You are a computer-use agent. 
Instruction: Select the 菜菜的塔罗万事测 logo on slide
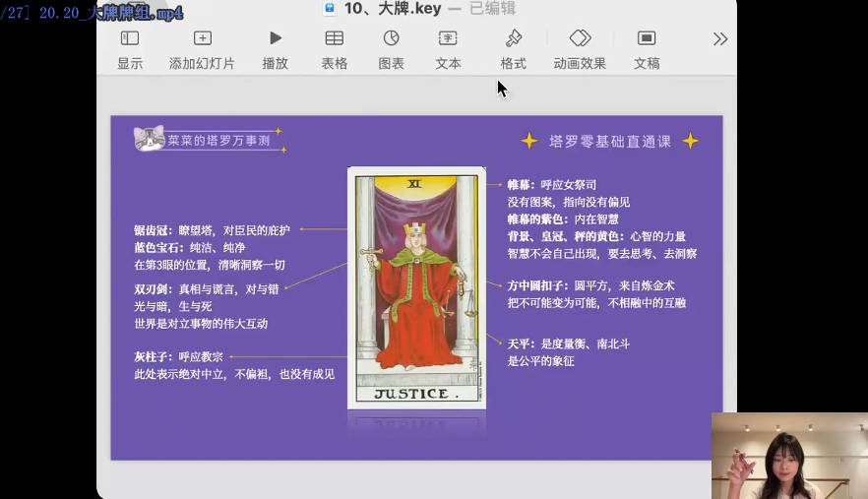(208, 140)
